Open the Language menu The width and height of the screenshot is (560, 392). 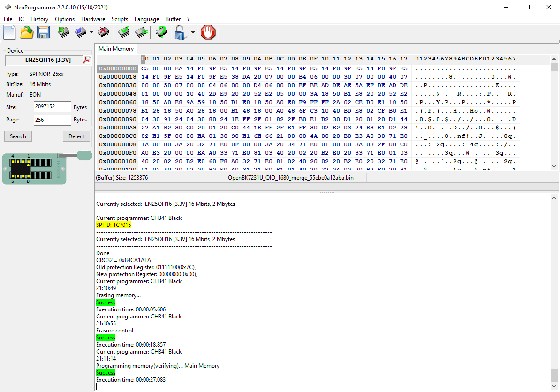click(146, 19)
